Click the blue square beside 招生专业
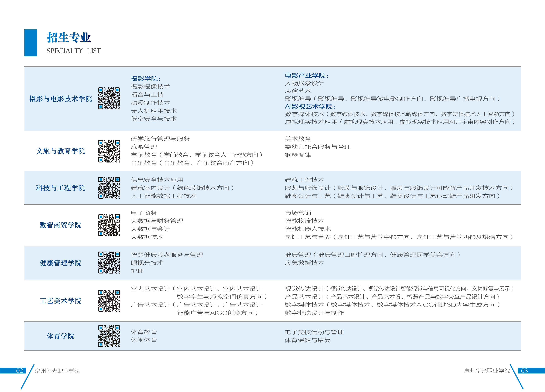Screen dimensions: 545x392 31,43
